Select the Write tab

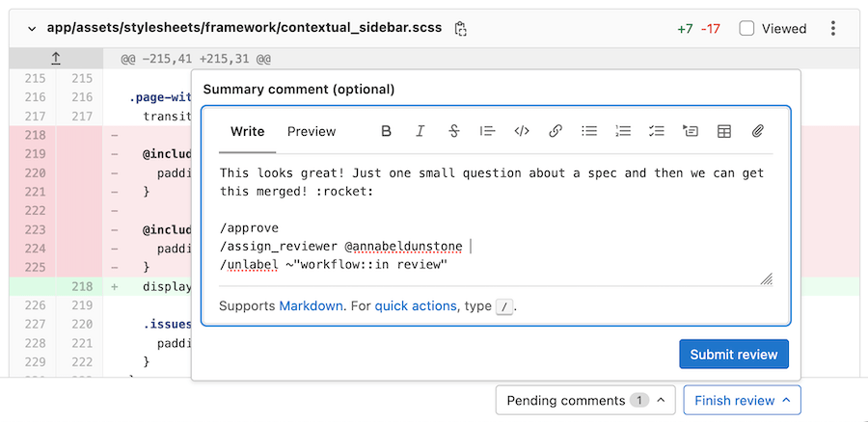[x=247, y=131]
